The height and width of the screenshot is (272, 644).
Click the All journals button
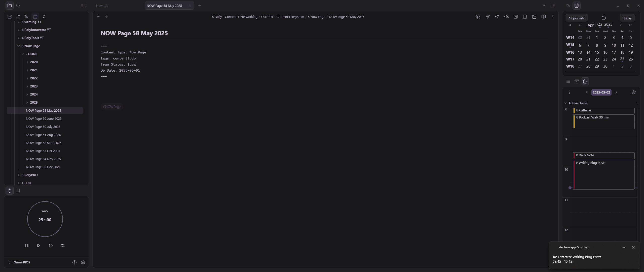point(576,18)
